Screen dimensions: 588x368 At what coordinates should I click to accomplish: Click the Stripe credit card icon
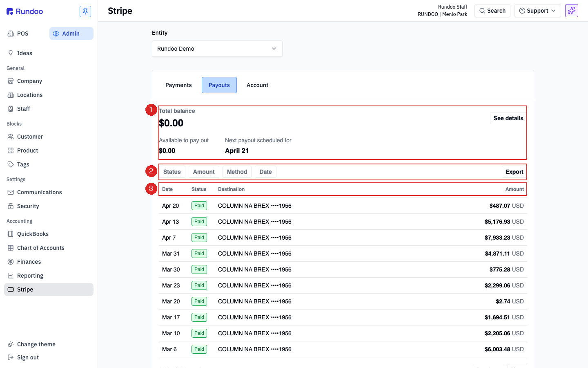(x=11, y=289)
